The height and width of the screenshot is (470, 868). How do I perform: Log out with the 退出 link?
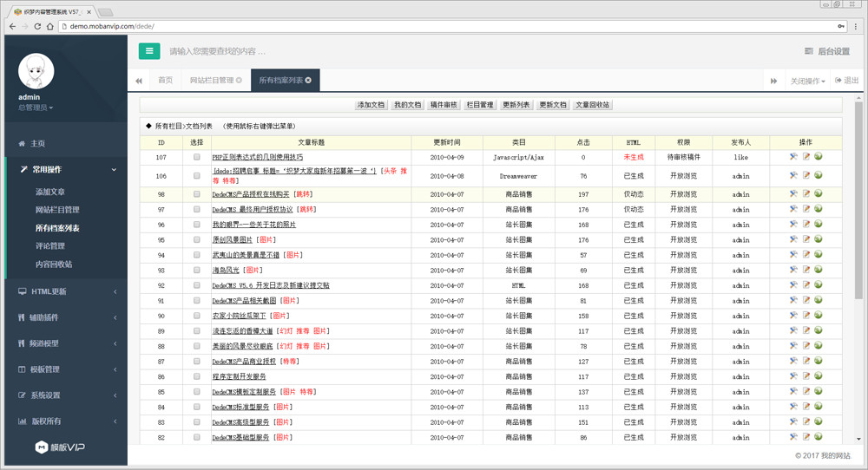[847, 80]
